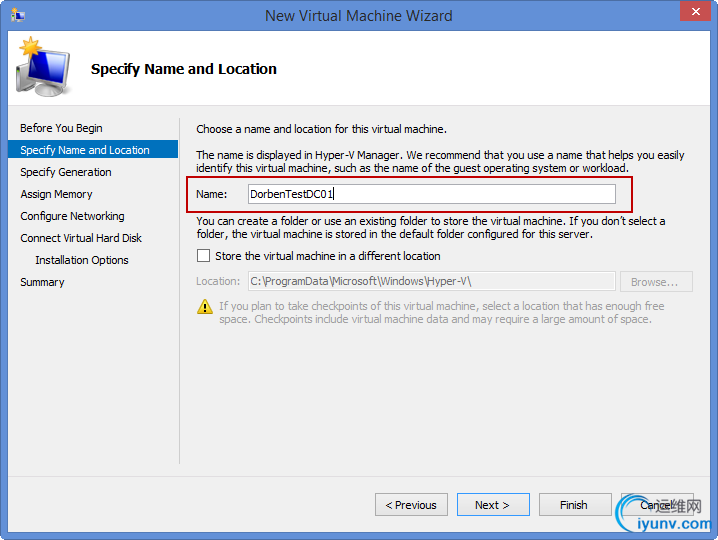The image size is (718, 540).
Task: Open the Specify Generation step
Action: coord(66,172)
